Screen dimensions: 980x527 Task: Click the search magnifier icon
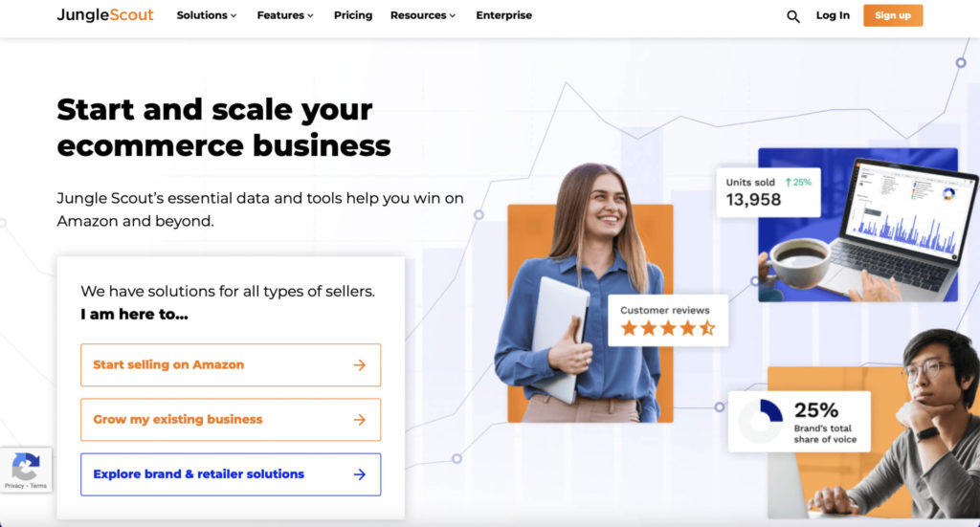(x=792, y=16)
